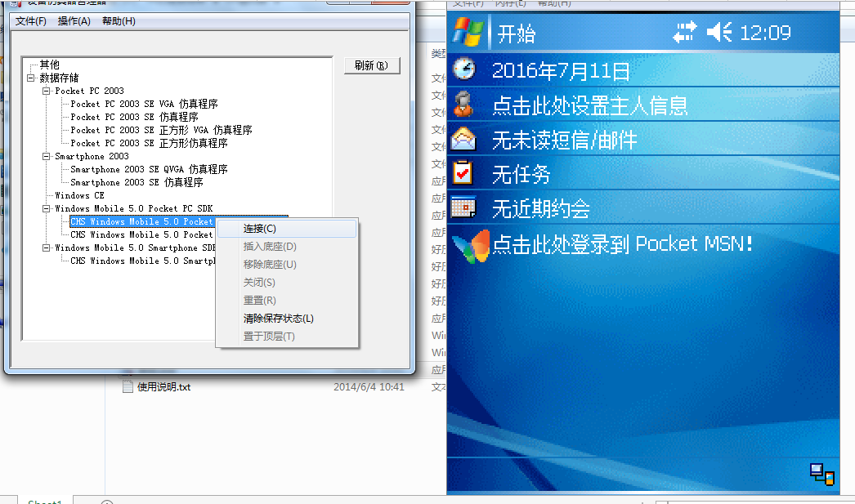This screenshot has width=855, height=504.
Task: Click the tasks clipboard checkmark icon
Action: (463, 172)
